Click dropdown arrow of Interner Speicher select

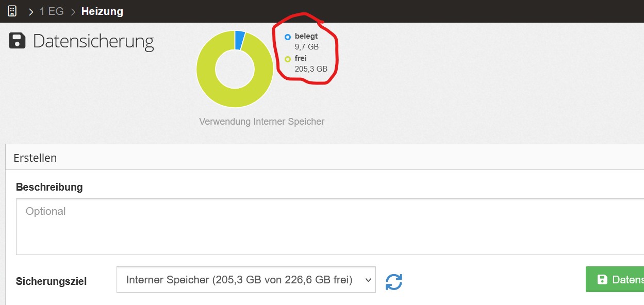[x=368, y=280]
